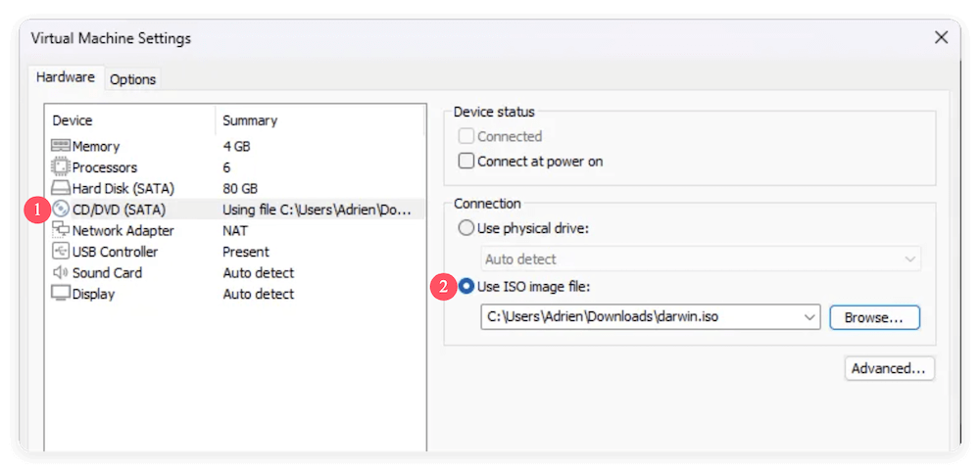Switch to the Hardware tab
The image size is (980, 470).
pyautogui.click(x=66, y=77)
